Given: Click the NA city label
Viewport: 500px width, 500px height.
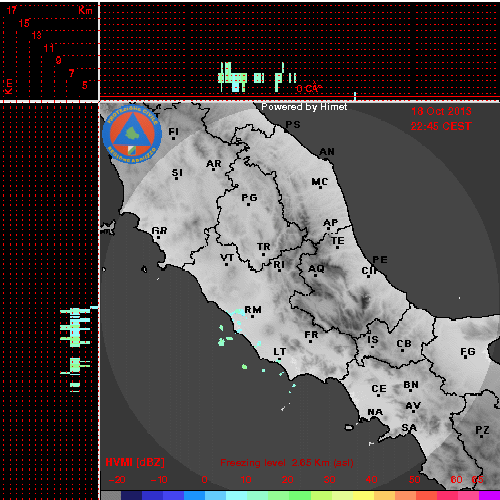Looking at the screenshot, I should 375,413.
